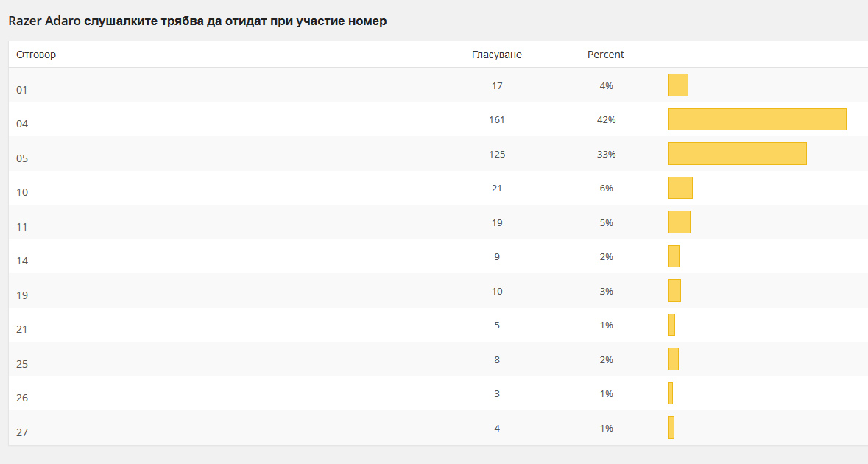Select answer row 14
This screenshot has height=464, width=868.
(x=22, y=261)
